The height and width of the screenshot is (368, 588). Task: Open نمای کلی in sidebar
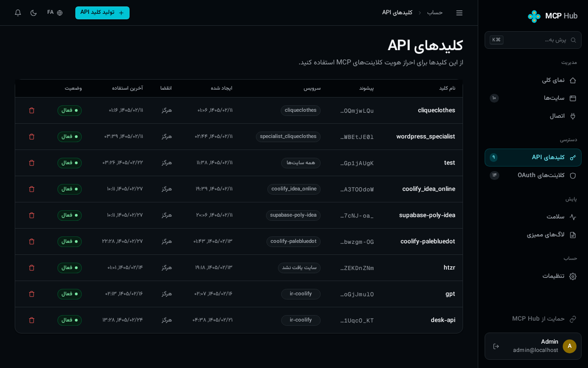(x=533, y=80)
